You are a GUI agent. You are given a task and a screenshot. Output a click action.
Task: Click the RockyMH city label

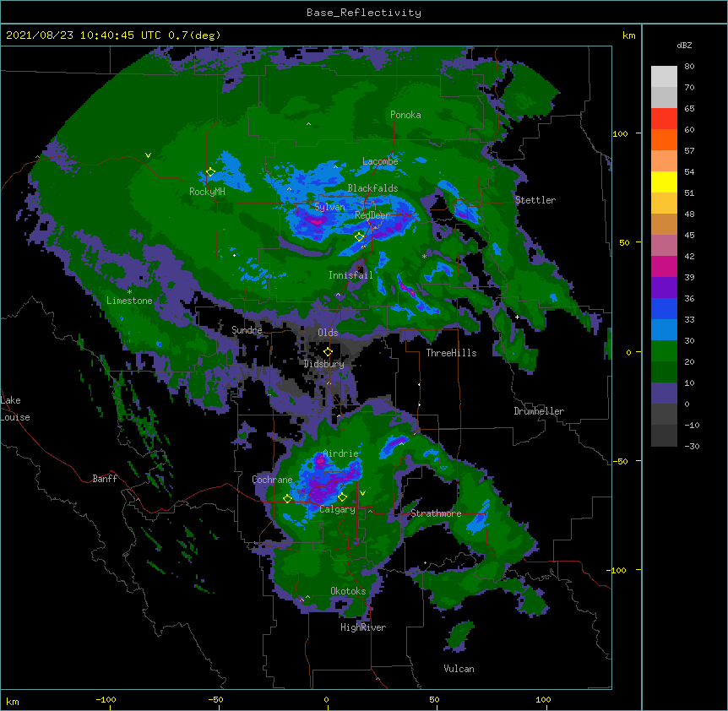[207, 192]
